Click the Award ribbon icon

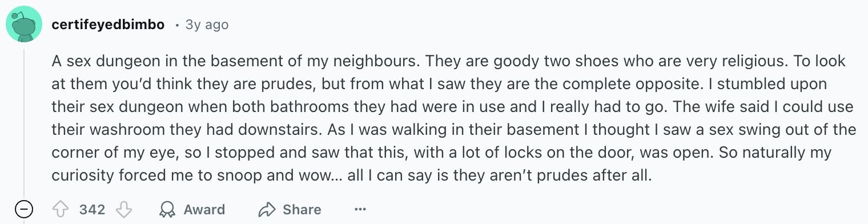tap(167, 210)
